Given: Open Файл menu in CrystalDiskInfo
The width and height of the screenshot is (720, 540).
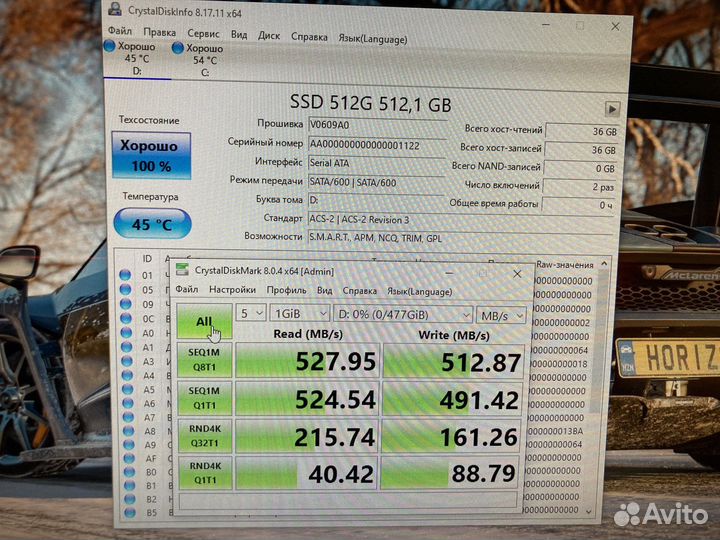Looking at the screenshot, I should [x=120, y=31].
